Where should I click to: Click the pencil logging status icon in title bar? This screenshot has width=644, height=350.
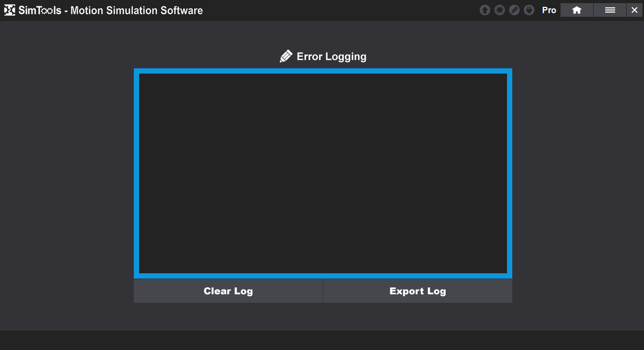click(514, 10)
